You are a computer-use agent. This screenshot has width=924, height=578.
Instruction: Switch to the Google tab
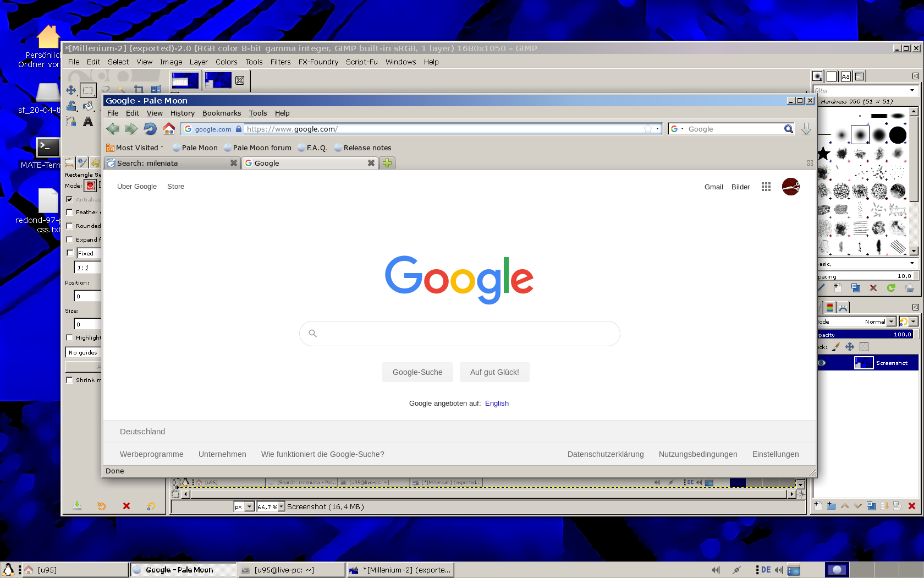click(x=310, y=163)
